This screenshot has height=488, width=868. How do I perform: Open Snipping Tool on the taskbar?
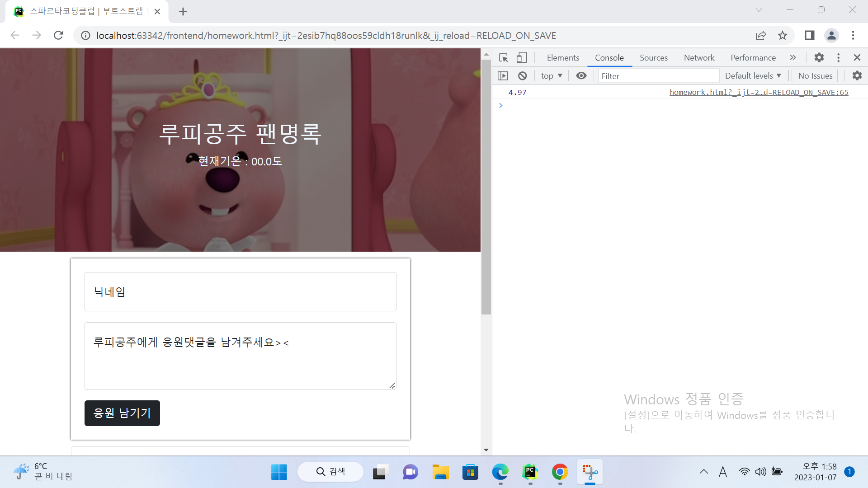[x=590, y=472]
